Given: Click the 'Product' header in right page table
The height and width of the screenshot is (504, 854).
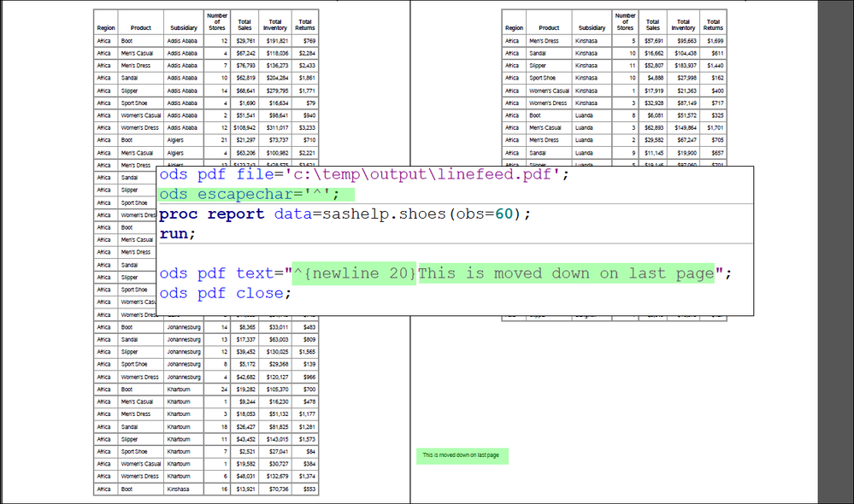Looking at the screenshot, I should coord(549,27).
